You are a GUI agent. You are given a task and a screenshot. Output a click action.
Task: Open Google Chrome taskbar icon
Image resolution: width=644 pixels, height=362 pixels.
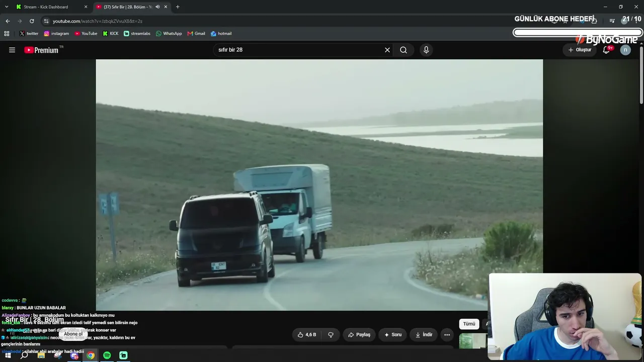pos(91,355)
